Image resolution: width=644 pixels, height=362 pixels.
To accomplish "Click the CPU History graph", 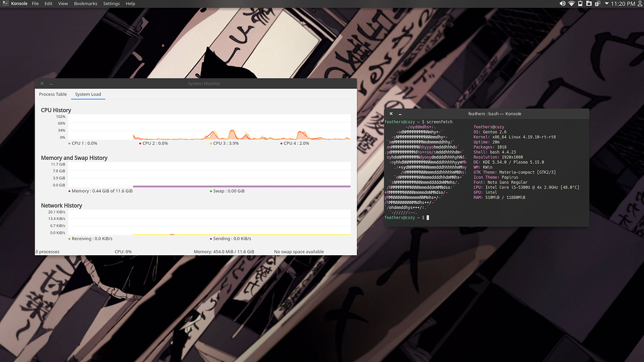I will 209,128.
